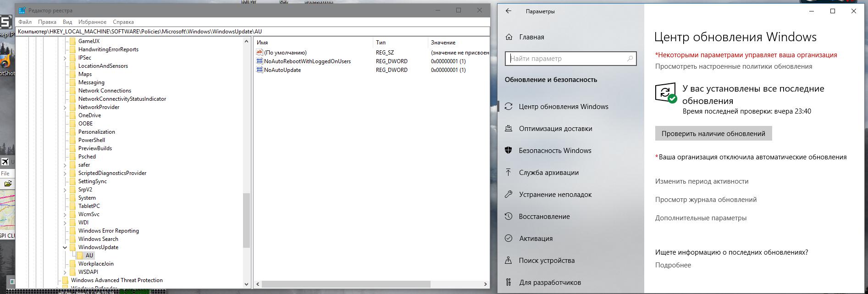868x294 pixels.
Task: Click the Home icon in Settings sidebar
Action: [x=509, y=37]
